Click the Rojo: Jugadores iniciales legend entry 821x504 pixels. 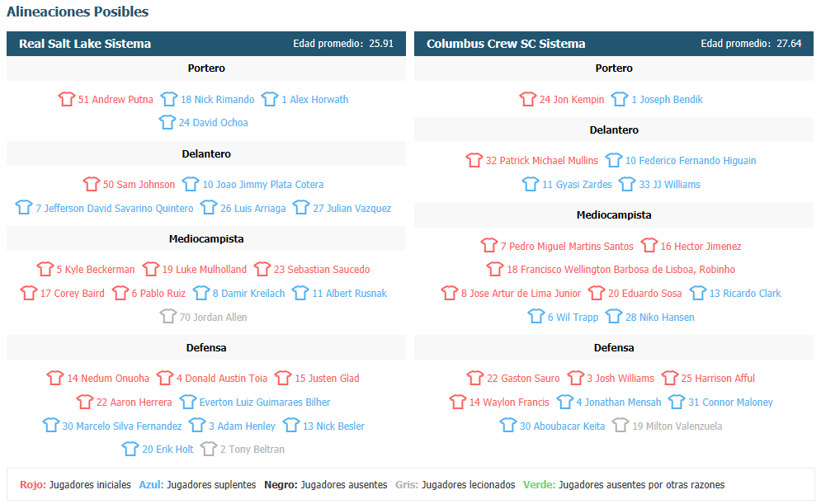75,485
